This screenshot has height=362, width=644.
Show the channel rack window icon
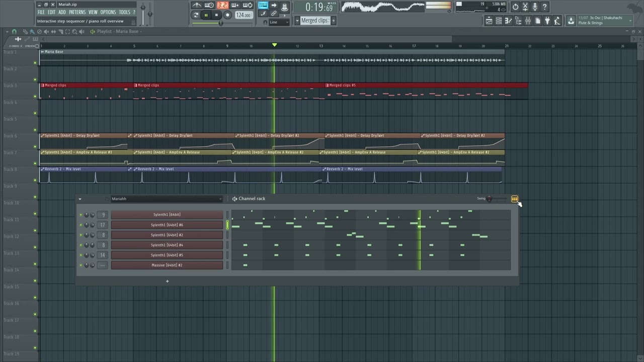[x=499, y=21]
